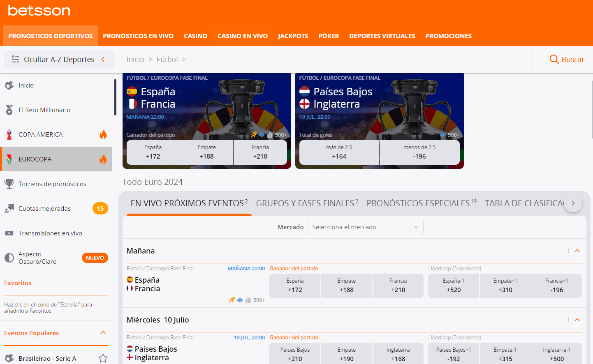Image resolution: width=593 pixels, height=364 pixels.
Task: Click rocket icon in España-Francia list row
Action: click(x=232, y=300)
